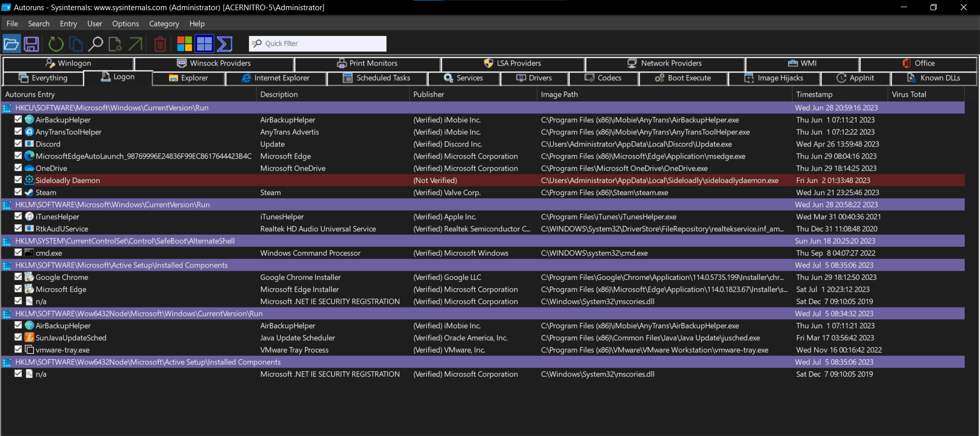The image size is (980, 436).
Task: Uncheck the cmd.exe AlternateShell checkbox
Action: click(18, 252)
